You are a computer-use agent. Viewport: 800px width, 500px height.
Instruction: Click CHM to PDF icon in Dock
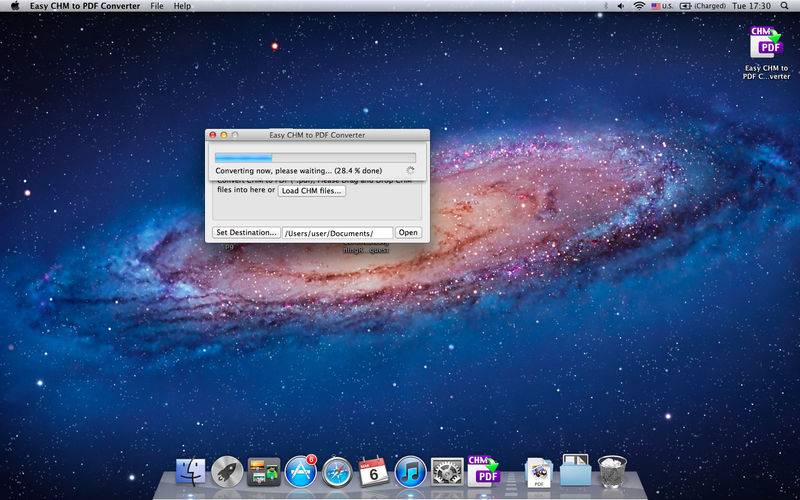[x=484, y=470]
